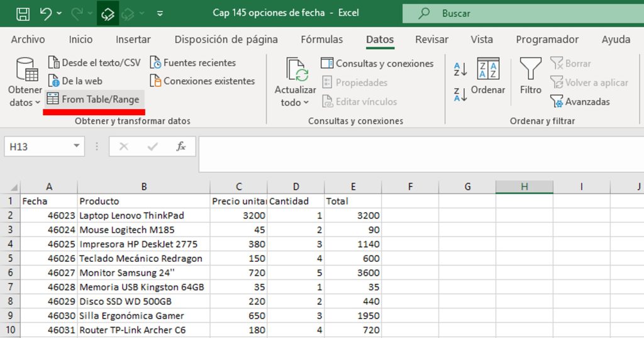Screen dimensions: 644x338
Task: Switch to the Revisar tab
Action: coord(431,40)
